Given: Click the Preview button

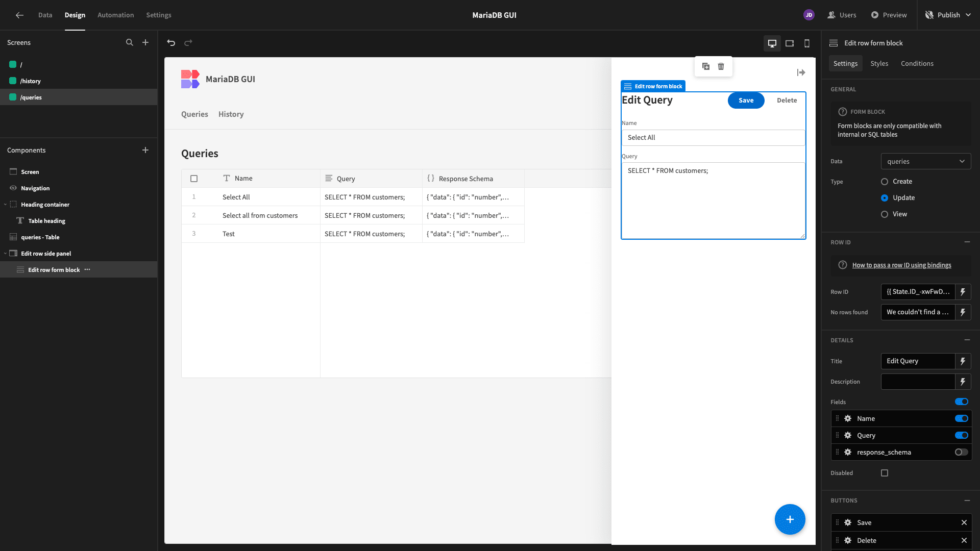Looking at the screenshot, I should point(889,15).
